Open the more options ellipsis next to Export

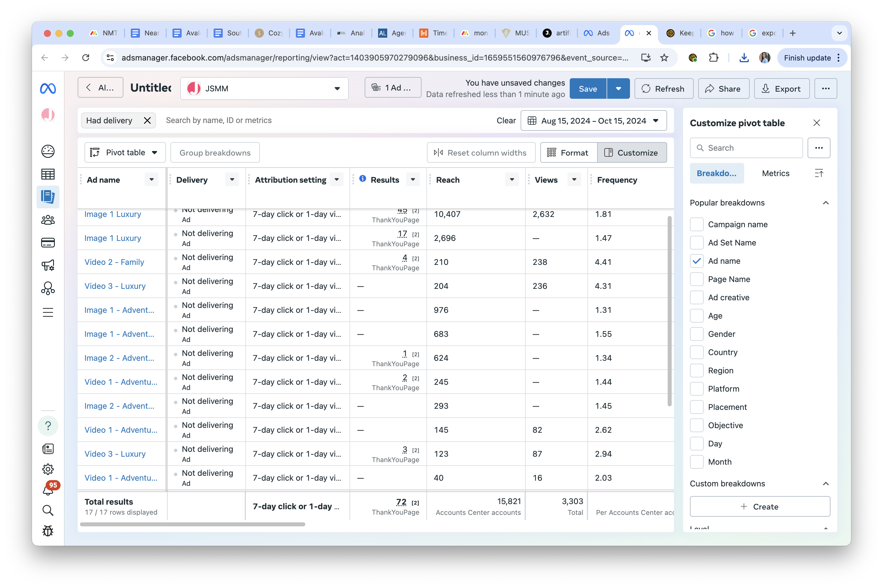826,88
